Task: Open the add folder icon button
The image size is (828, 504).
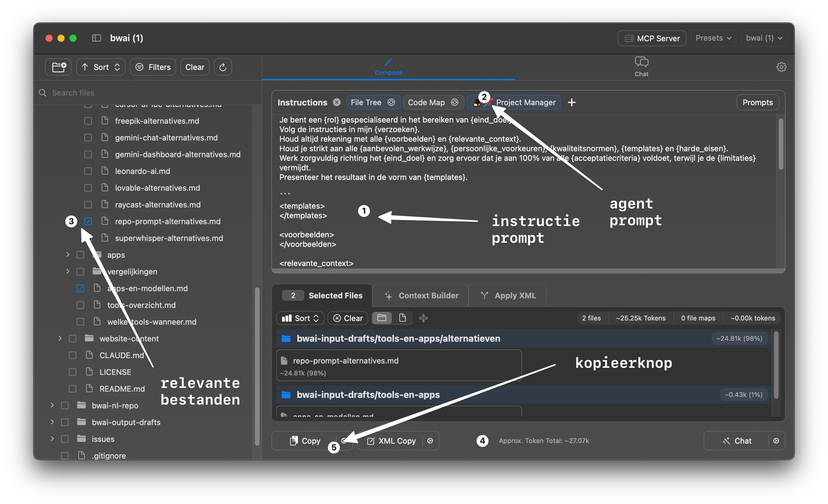Action: (58, 67)
